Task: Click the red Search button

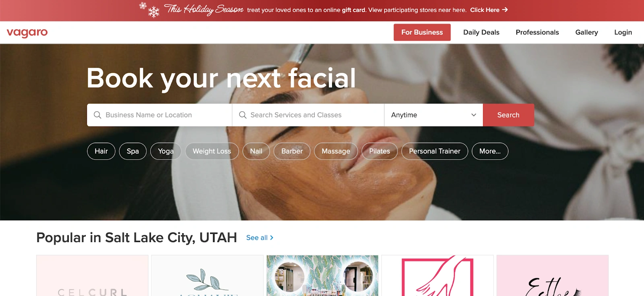Action: tap(508, 115)
